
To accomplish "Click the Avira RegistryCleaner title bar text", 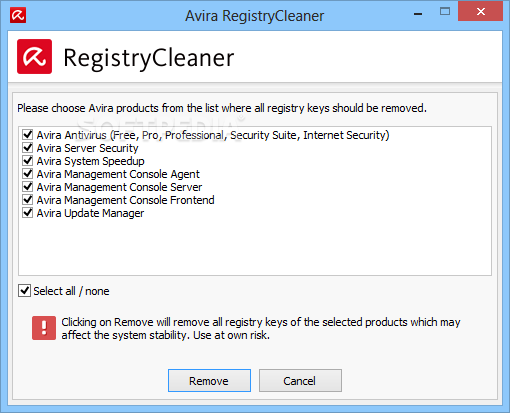I will [x=255, y=16].
